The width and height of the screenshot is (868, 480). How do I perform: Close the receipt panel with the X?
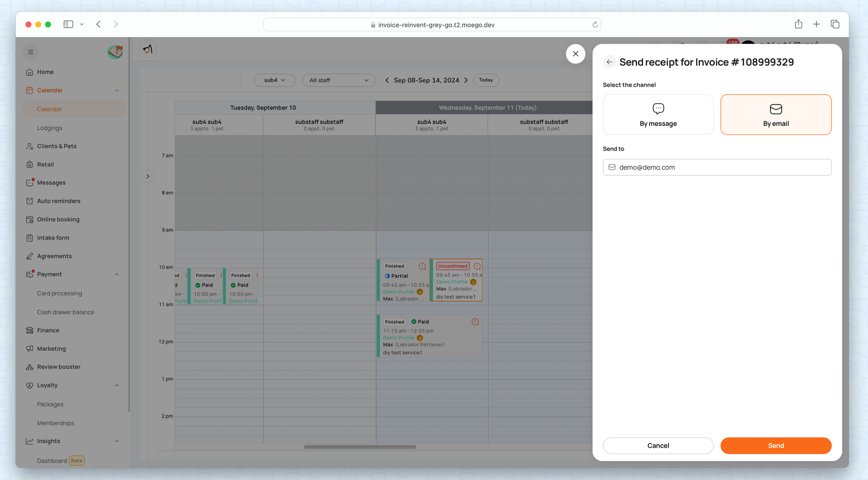click(575, 54)
